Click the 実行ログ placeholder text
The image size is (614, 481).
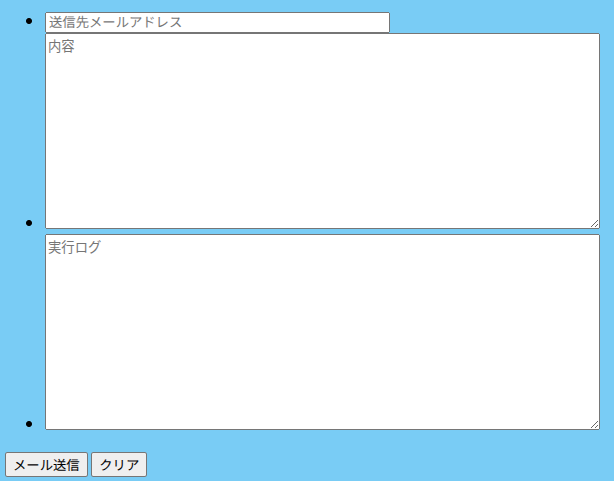point(74,247)
